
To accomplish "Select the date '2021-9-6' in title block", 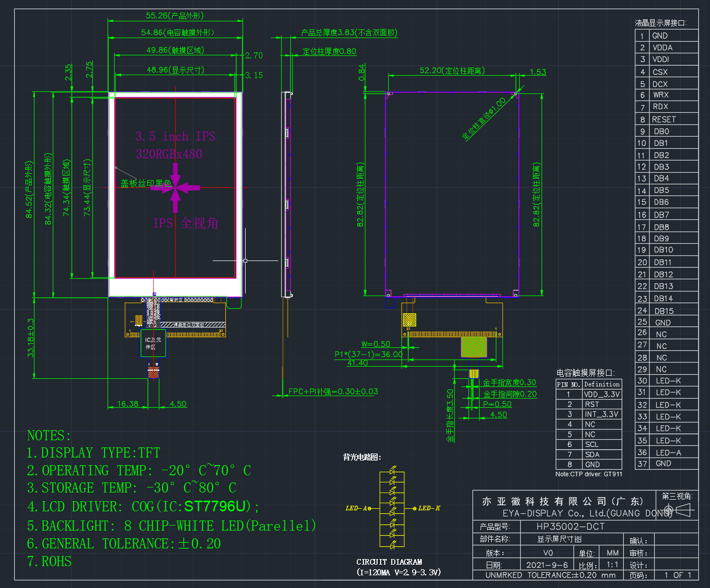I will click(x=547, y=565).
